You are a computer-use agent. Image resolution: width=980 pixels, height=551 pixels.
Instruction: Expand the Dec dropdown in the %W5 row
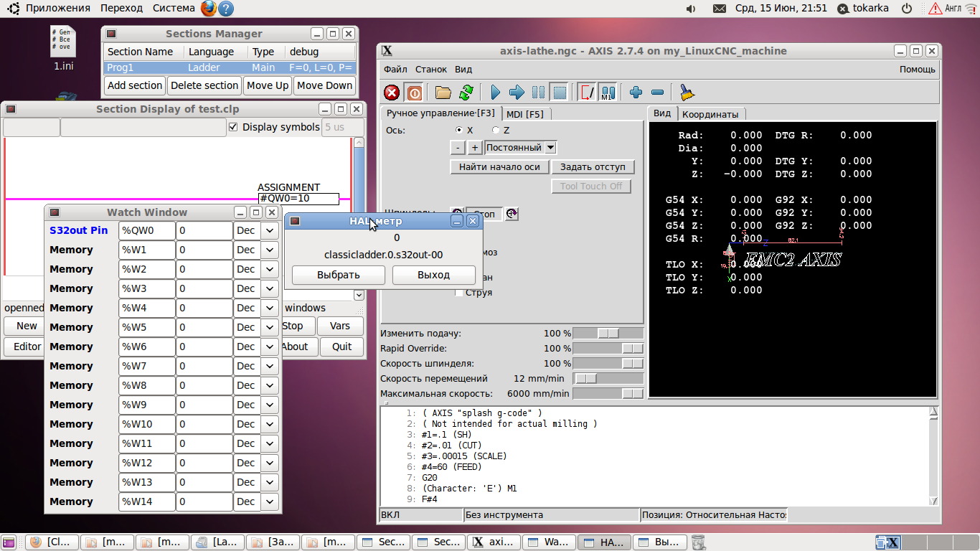click(270, 327)
